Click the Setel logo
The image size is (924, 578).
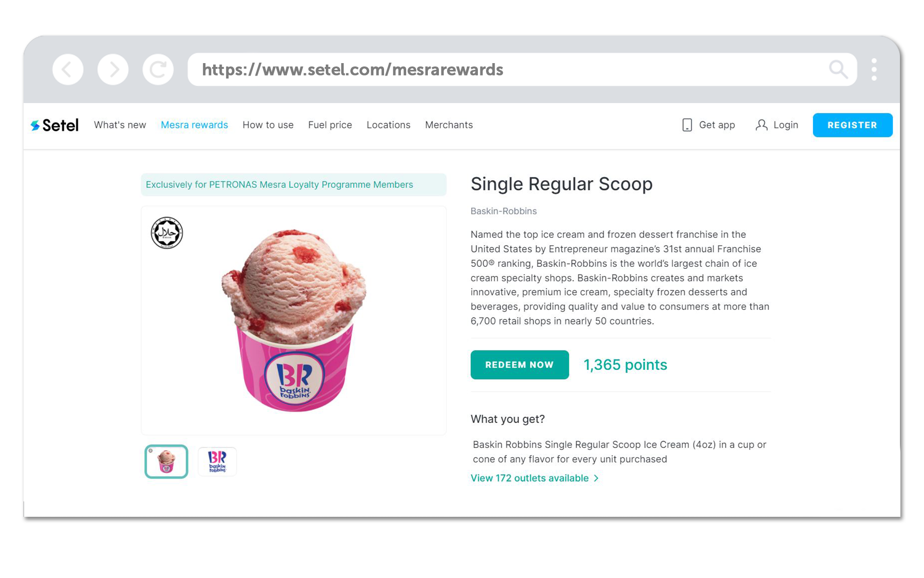point(54,125)
